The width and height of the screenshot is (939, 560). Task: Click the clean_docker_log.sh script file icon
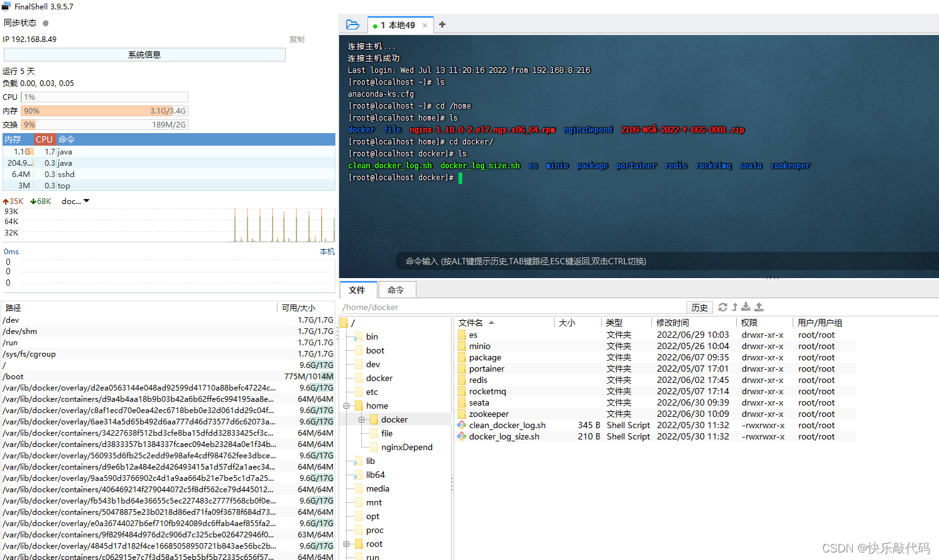point(462,425)
